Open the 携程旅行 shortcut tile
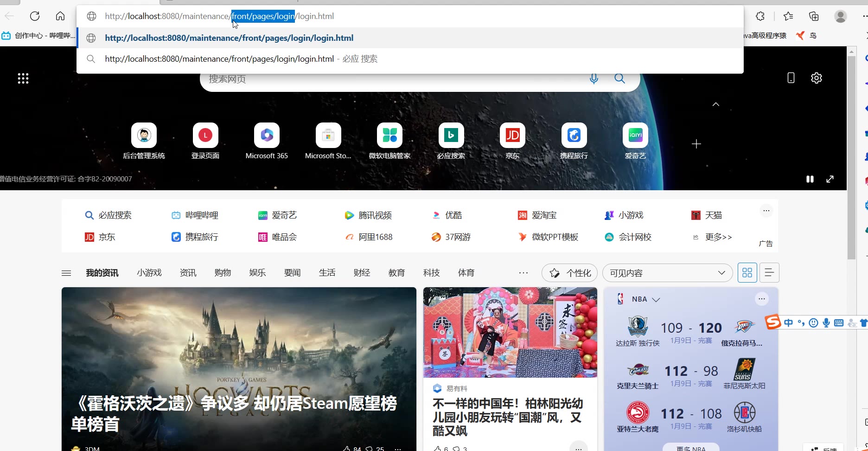This screenshot has height=451, width=868. (x=574, y=142)
